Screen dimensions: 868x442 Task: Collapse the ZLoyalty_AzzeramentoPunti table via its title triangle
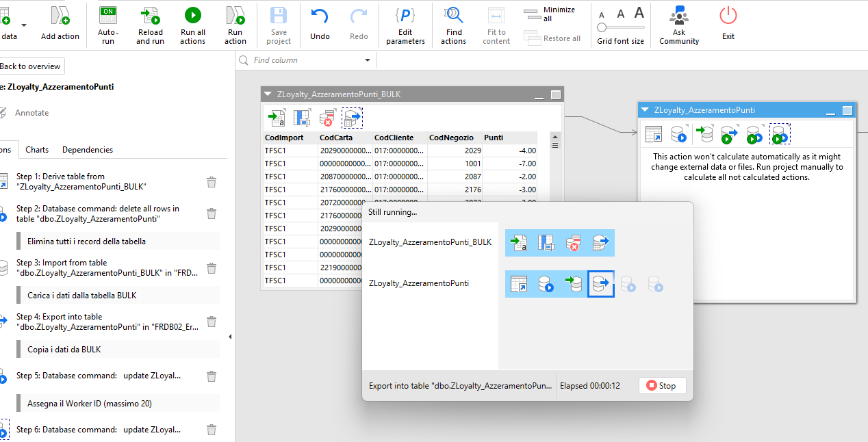coord(646,109)
